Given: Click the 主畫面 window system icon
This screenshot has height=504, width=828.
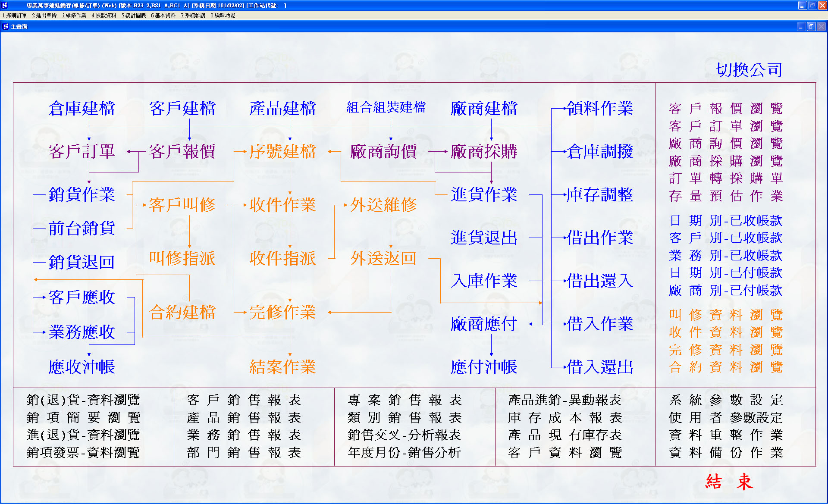Looking at the screenshot, I should click(x=6, y=27).
